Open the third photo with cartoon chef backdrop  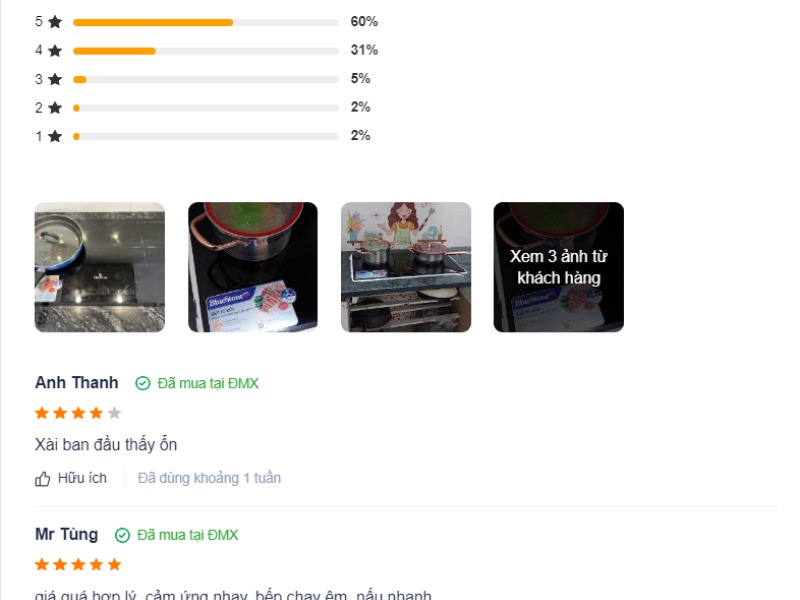406,267
